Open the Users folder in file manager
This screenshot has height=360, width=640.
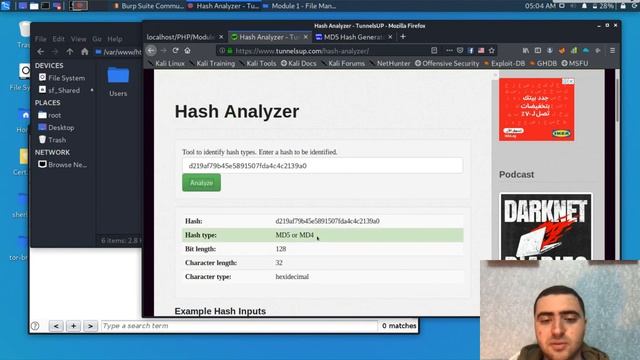pyautogui.click(x=118, y=82)
